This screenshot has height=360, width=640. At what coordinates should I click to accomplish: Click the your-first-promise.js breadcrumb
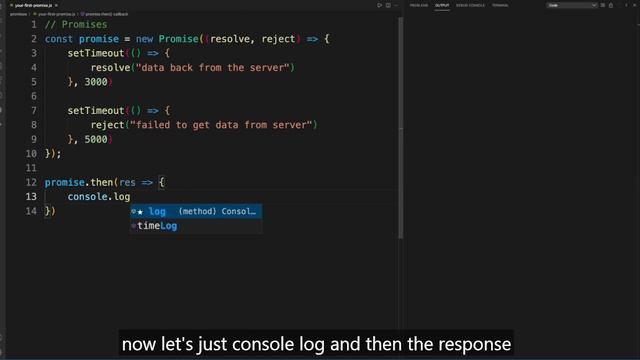click(56, 14)
